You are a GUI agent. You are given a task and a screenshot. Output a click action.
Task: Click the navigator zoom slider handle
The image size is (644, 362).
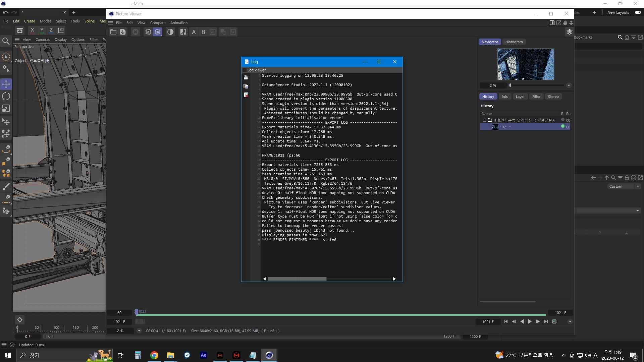tap(510, 85)
